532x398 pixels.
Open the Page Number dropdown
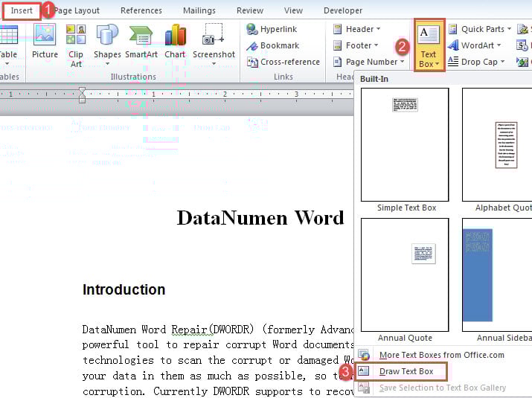click(369, 62)
